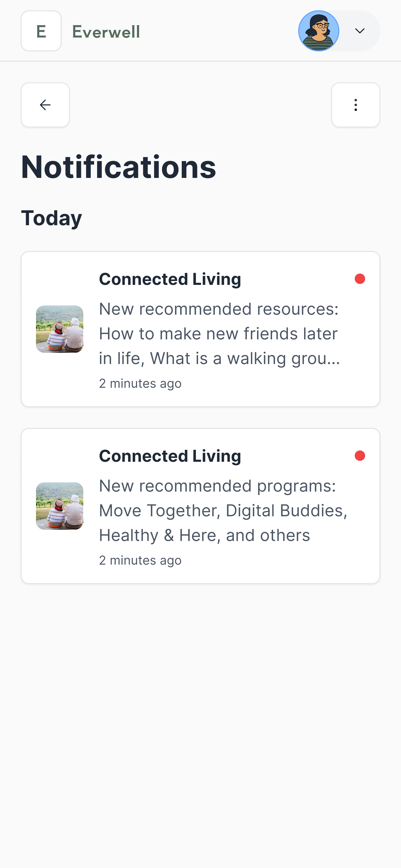Select the user profile avatar

(318, 31)
